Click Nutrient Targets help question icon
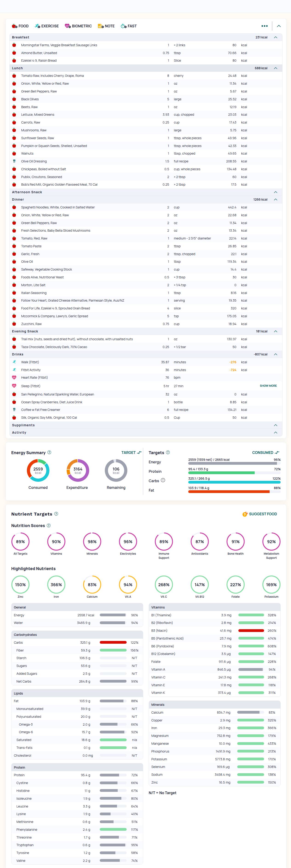The image size is (291, 868). click(56, 513)
